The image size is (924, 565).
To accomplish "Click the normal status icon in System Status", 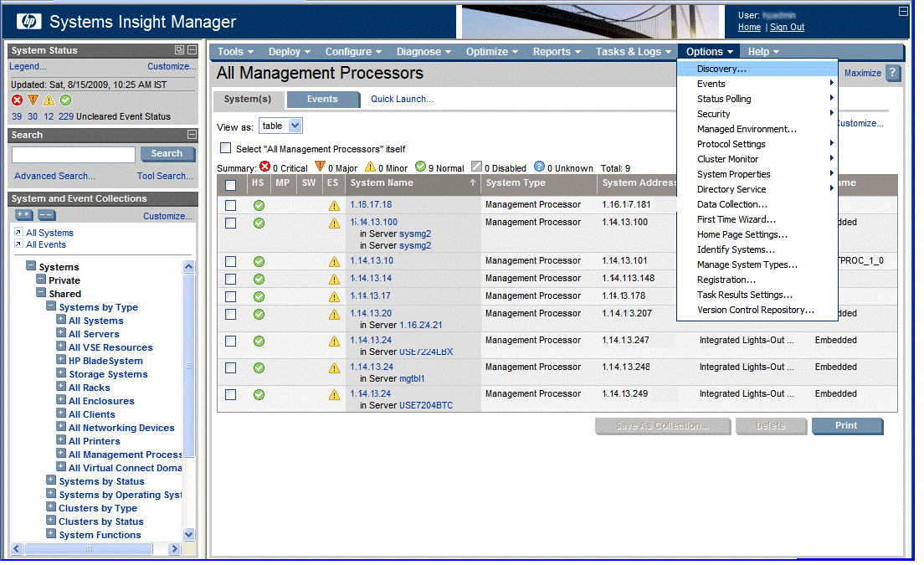I will 65,100.
